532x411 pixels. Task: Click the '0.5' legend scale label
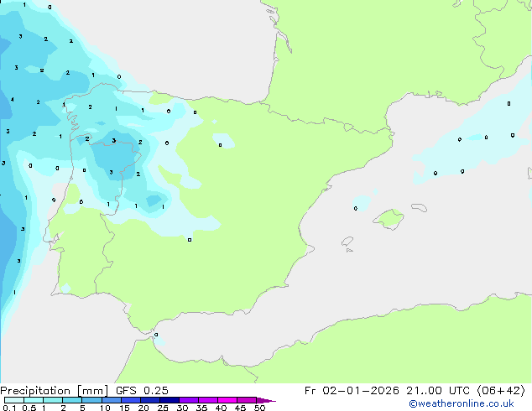point(29,408)
